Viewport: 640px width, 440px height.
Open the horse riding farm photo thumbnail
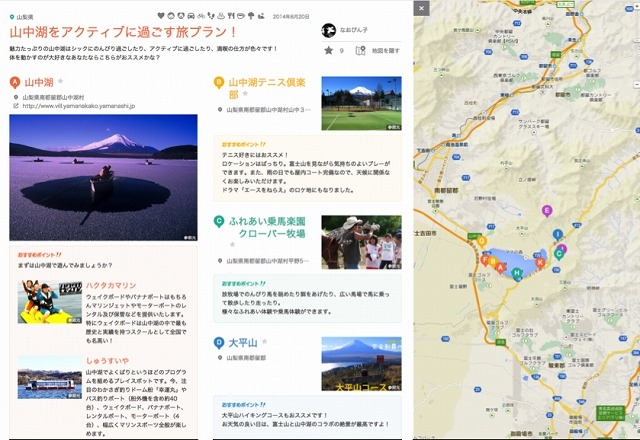click(361, 242)
